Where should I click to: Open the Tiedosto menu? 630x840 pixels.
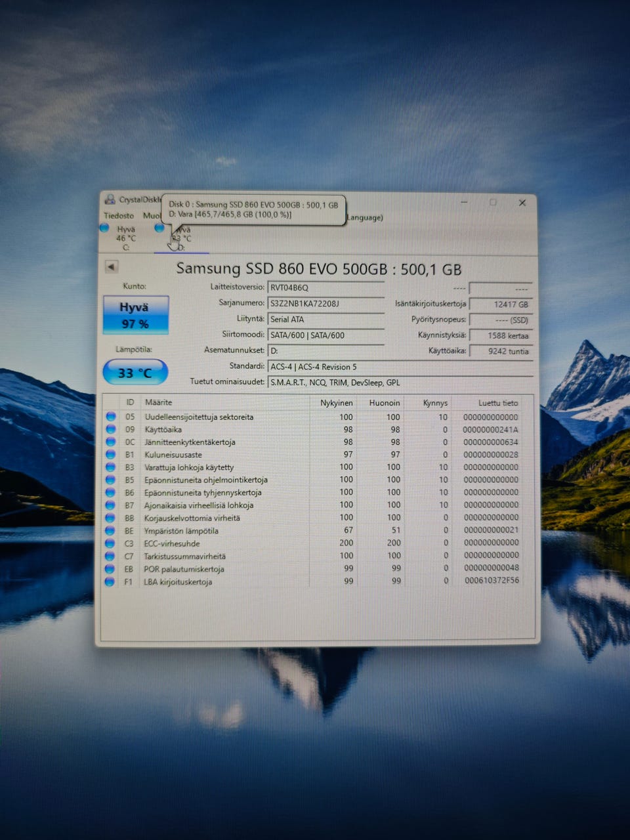tap(119, 215)
